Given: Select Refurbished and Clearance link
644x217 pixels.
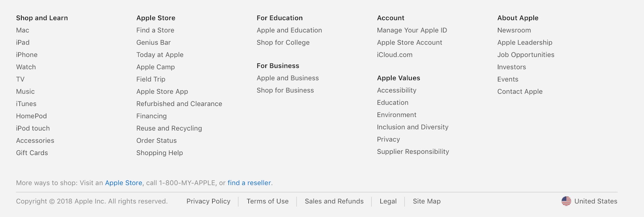Looking at the screenshot, I should coord(179,104).
